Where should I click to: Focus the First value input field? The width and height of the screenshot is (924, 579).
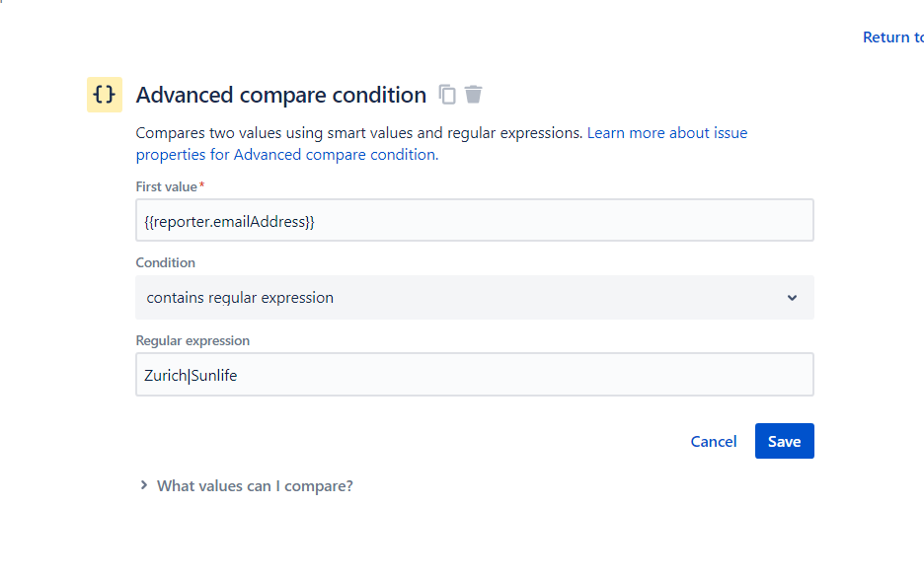tap(474, 220)
